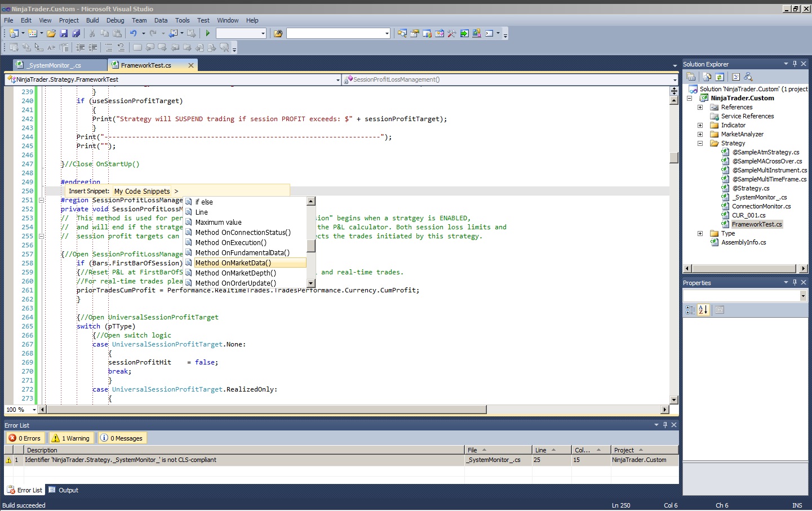Click View Class Diagram icon in Solution Explorer

[x=748, y=77]
